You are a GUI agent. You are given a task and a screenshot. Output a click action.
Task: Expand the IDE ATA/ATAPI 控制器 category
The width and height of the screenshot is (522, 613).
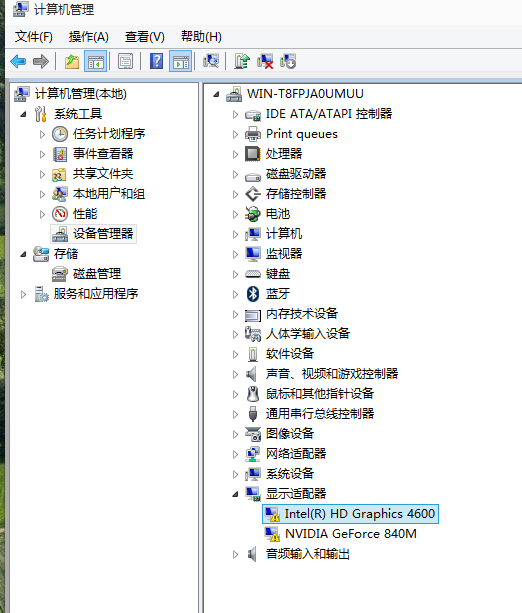(x=235, y=114)
